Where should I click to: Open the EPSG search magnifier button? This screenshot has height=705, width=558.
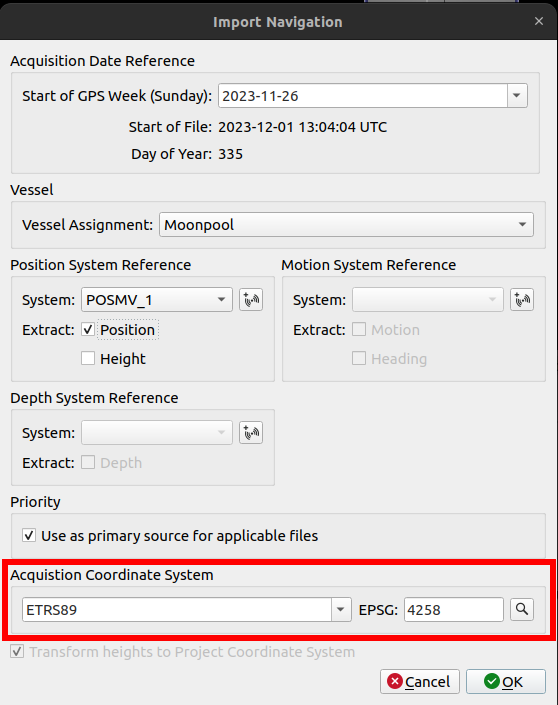click(522, 610)
